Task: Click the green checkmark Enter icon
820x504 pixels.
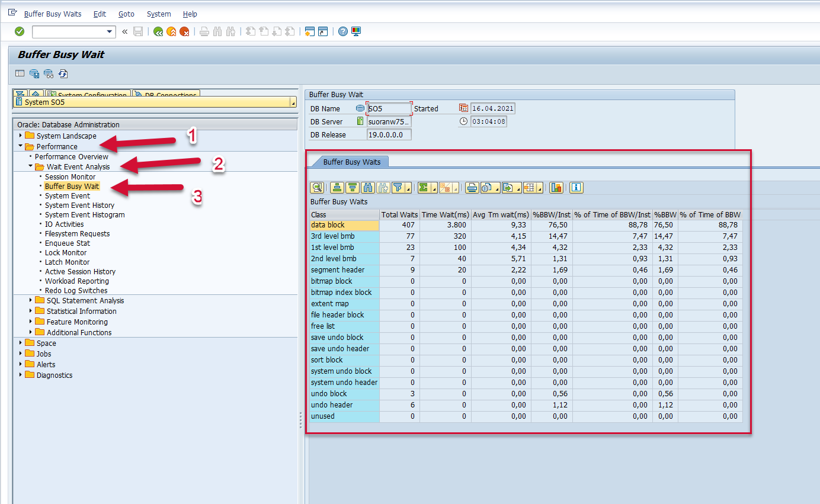Action: coord(20,31)
